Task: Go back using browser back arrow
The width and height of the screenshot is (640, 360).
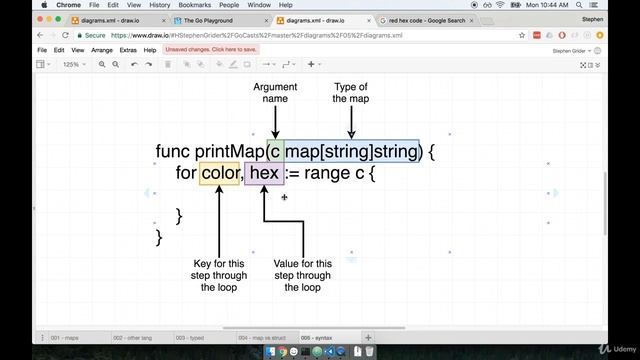Action: tap(40, 36)
